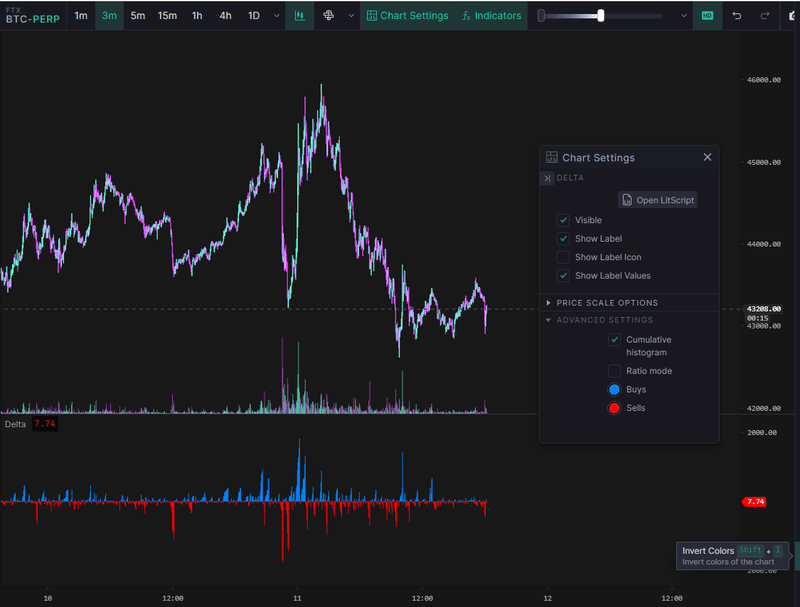Toggle the HD mode icon
Viewport: 800px width, 607px height.
point(707,16)
